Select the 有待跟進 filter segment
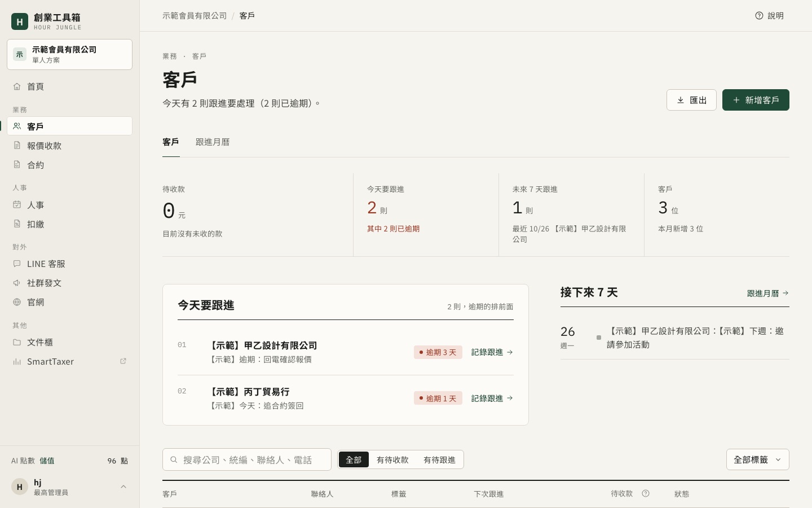The image size is (812, 508). pos(439,459)
